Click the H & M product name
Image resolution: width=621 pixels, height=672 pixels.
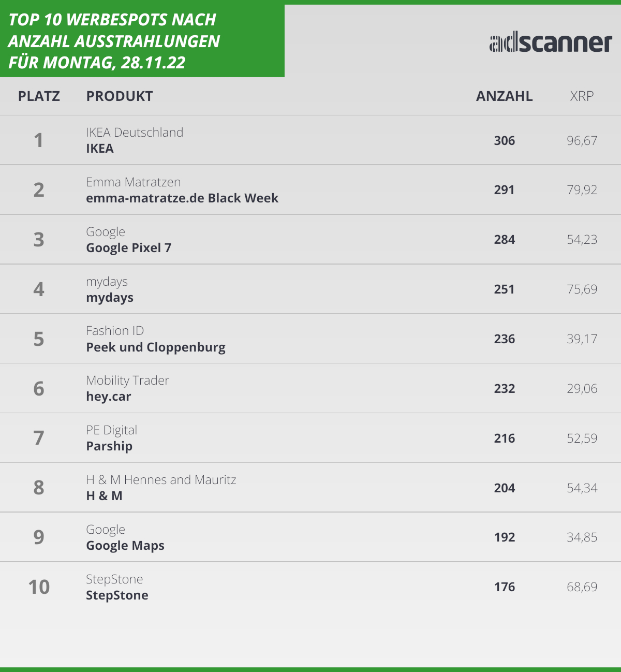click(104, 496)
